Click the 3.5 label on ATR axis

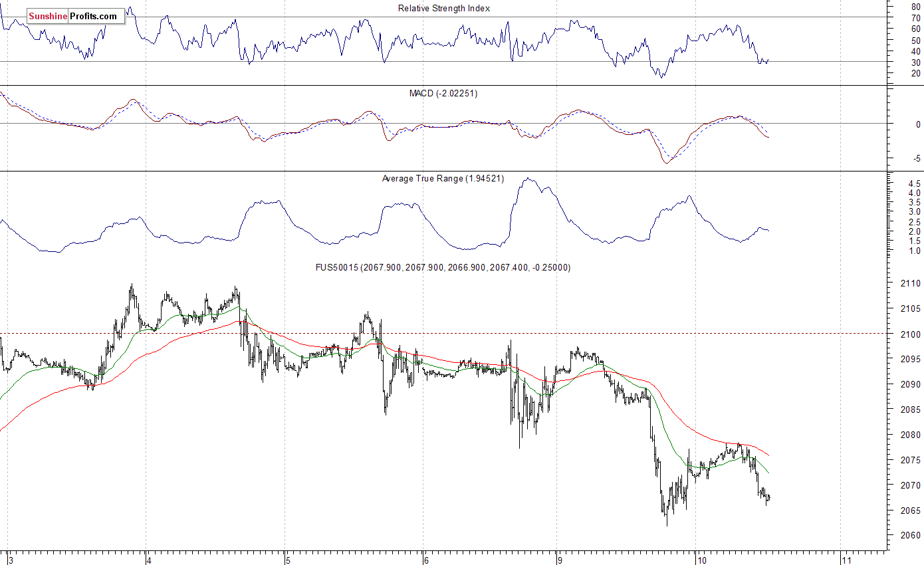click(914, 202)
